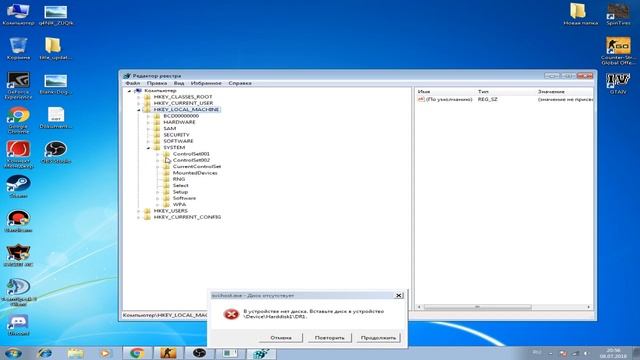The width and height of the screenshot is (640, 360).
Task: Expand HKEY_CLASSES_ROOT key
Action: [139, 97]
